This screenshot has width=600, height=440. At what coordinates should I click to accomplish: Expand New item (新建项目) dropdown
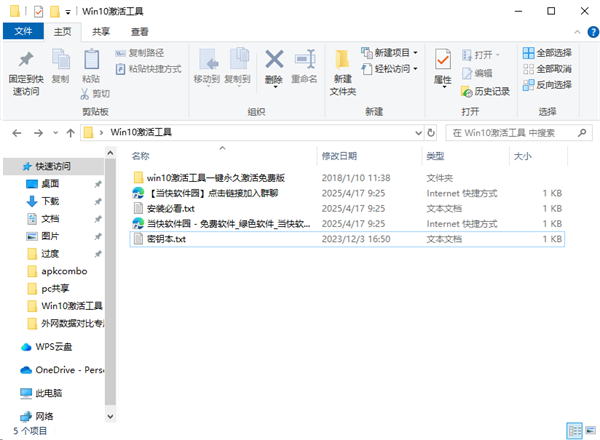tap(416, 53)
